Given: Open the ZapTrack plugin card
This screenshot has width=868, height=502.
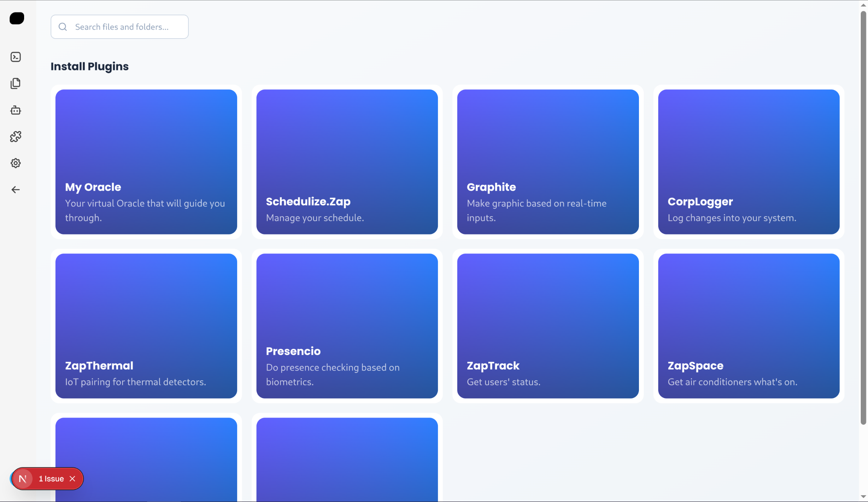Looking at the screenshot, I should pyautogui.click(x=548, y=326).
